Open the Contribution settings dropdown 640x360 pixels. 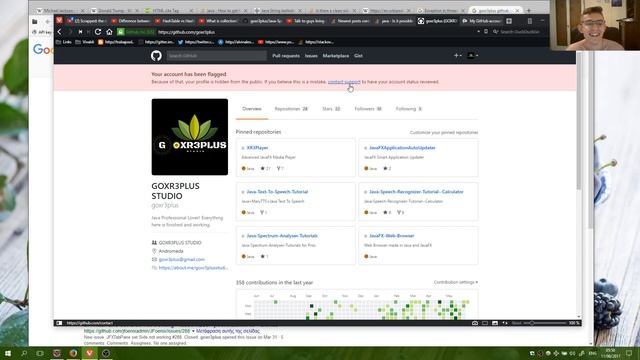coord(456,282)
